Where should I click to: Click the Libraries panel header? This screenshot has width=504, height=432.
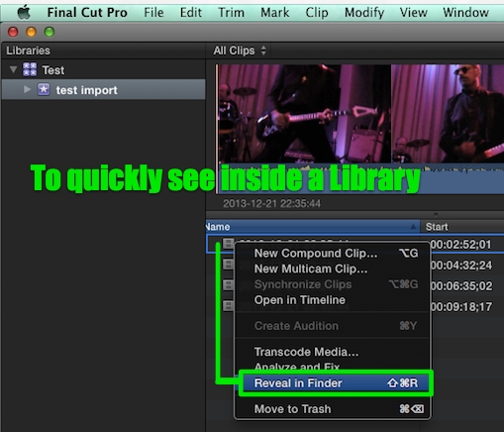pos(28,51)
